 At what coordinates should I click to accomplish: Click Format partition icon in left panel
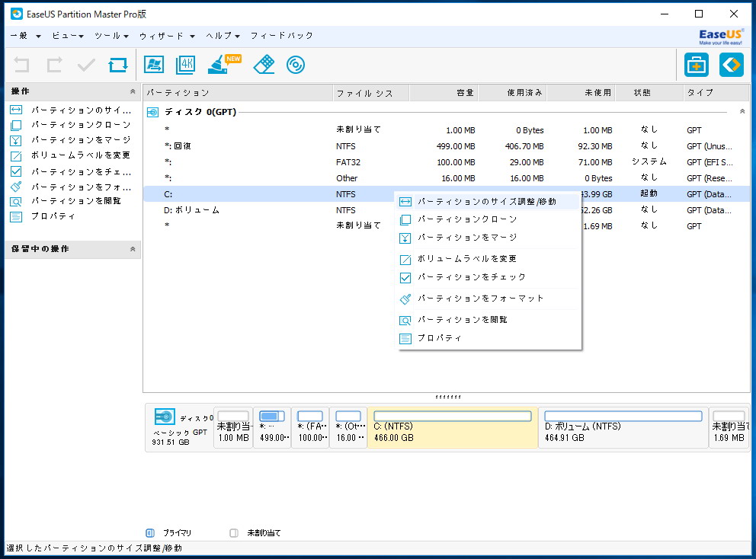pyautogui.click(x=16, y=187)
